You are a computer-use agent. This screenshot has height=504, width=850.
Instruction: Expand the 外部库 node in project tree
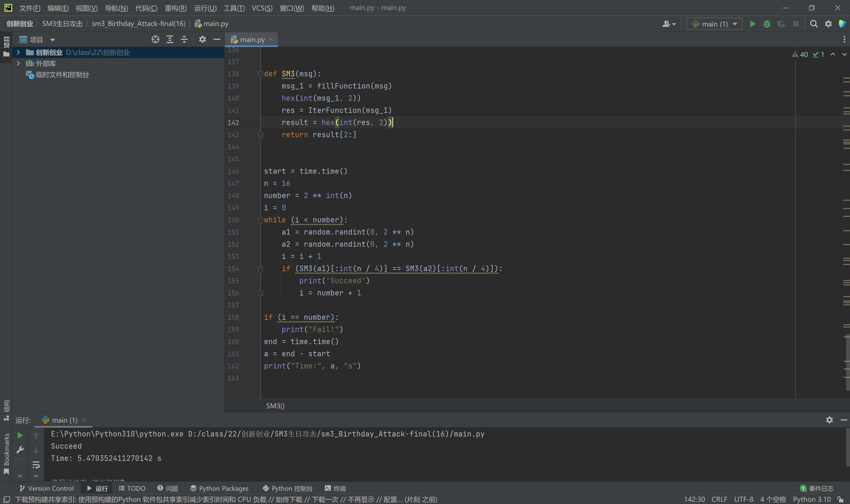[18, 64]
